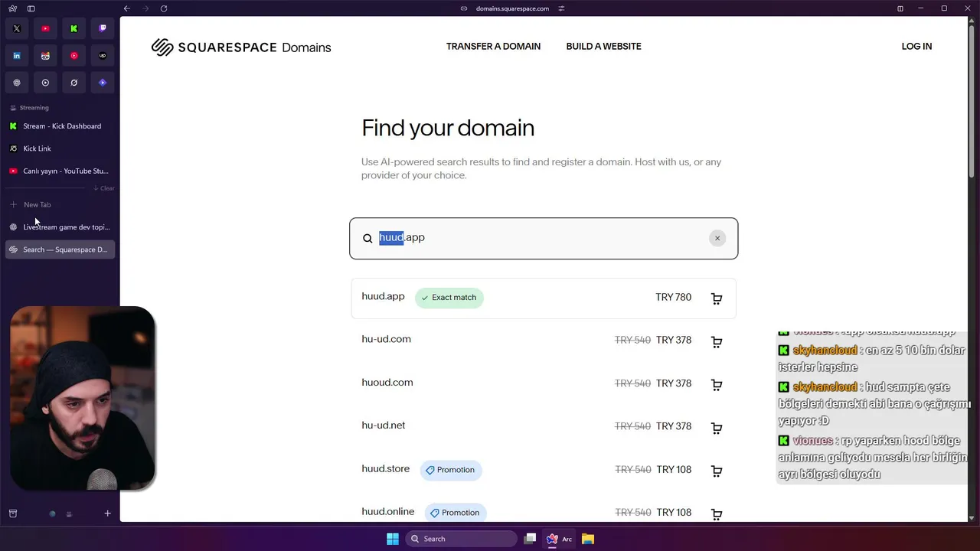Open the BUILD A WEBSITE link
This screenshot has width=980, height=551.
(x=603, y=47)
